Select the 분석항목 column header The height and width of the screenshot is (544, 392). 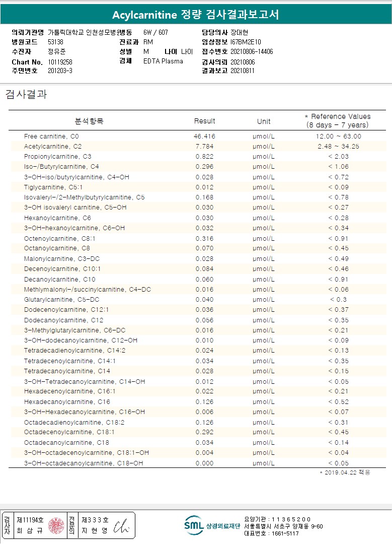[x=89, y=121]
